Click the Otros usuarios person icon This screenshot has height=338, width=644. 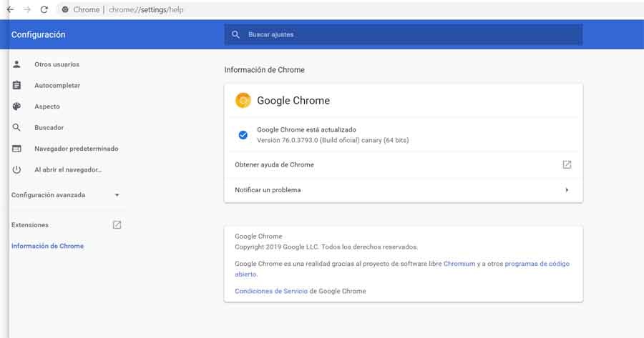17,64
